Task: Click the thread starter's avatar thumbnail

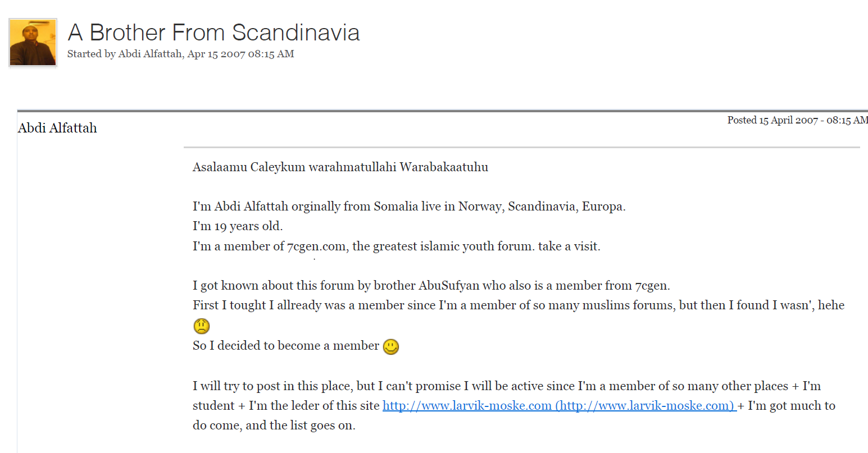Action: [x=33, y=43]
